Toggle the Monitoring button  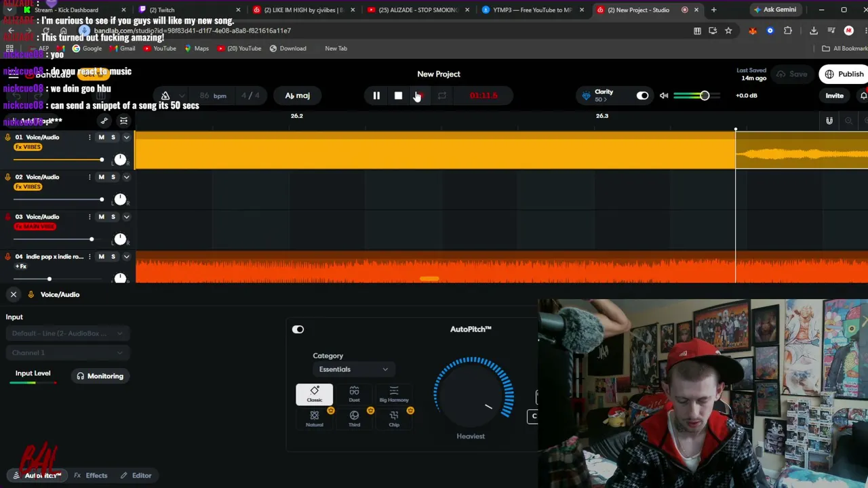(x=100, y=376)
